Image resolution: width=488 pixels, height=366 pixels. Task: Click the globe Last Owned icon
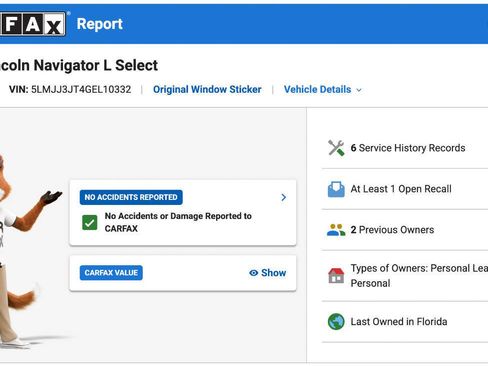pyautogui.click(x=336, y=322)
